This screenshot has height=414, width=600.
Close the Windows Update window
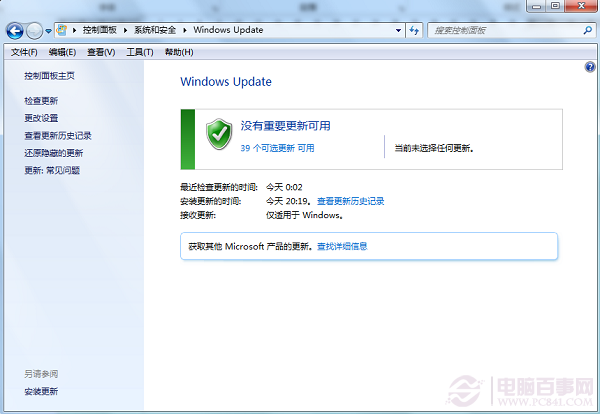(x=581, y=6)
